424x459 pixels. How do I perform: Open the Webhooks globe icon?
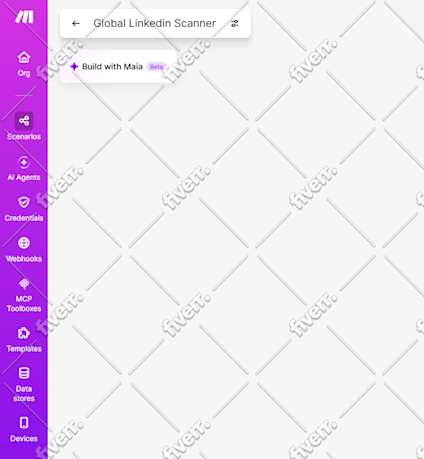24,243
